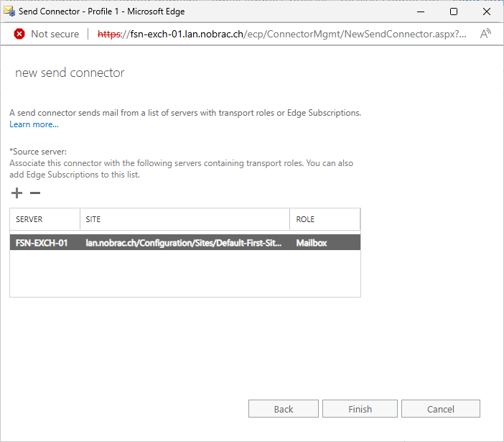Screen dimensions: 504x442
Task: Remove selected server with minus icon
Action: pyautogui.click(x=35, y=193)
